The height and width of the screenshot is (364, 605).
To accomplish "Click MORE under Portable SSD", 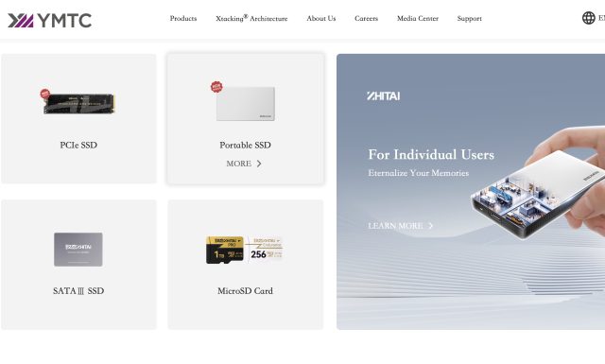I will (238, 164).
